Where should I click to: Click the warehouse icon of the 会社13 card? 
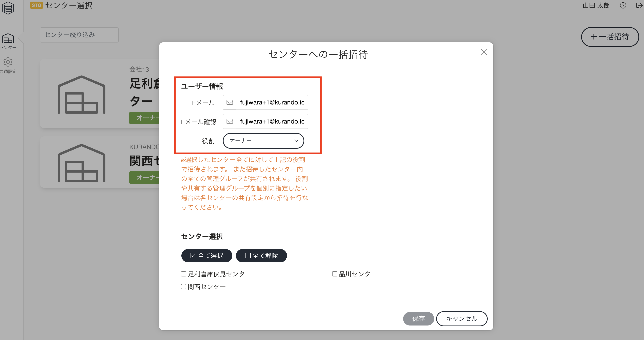click(82, 94)
